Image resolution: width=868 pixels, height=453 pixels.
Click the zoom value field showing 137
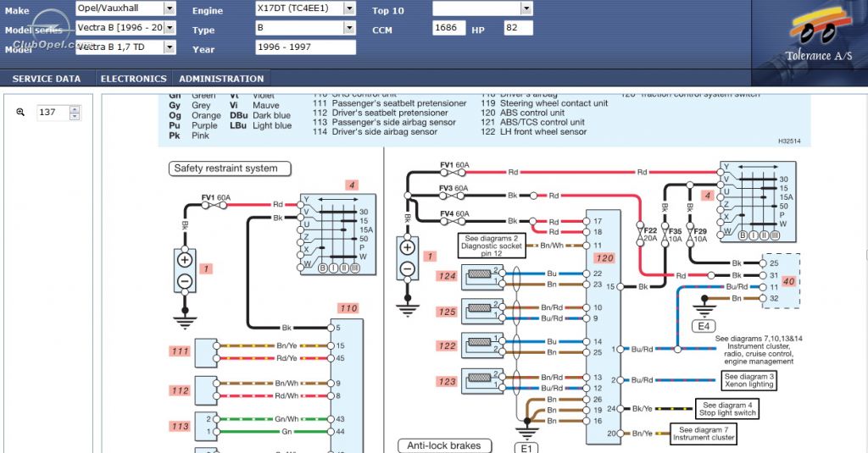click(x=53, y=113)
